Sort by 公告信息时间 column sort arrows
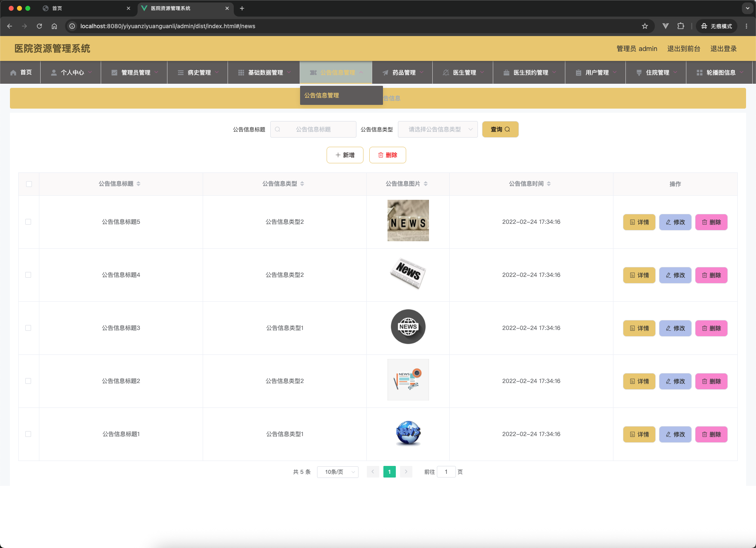The height and width of the screenshot is (548, 756). [549, 184]
